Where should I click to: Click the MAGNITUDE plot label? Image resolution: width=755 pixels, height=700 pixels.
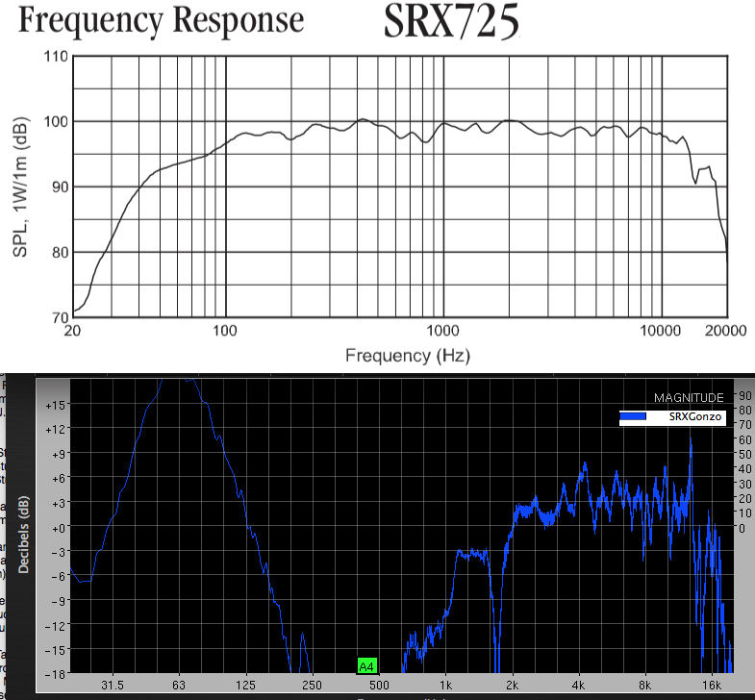pyautogui.click(x=689, y=398)
